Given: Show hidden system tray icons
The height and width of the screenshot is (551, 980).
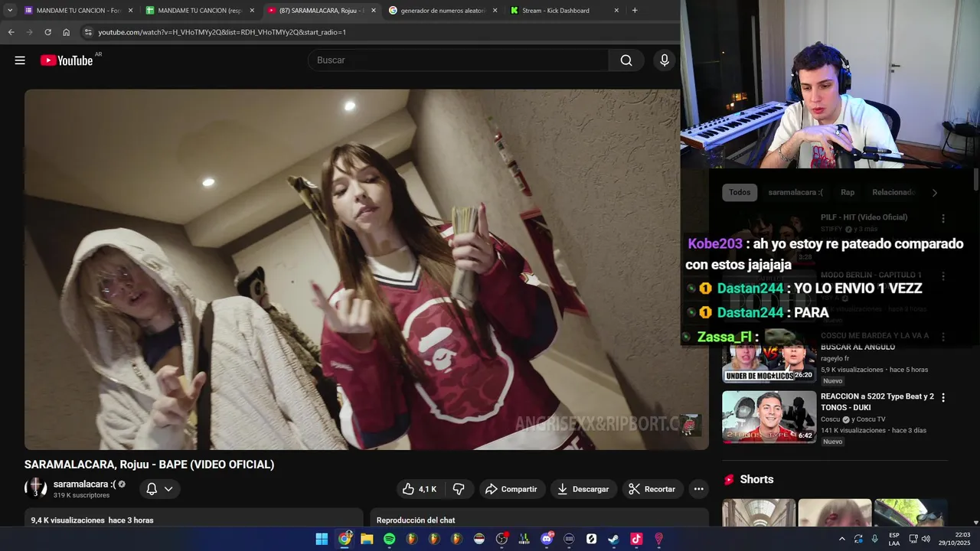Looking at the screenshot, I should click(842, 539).
